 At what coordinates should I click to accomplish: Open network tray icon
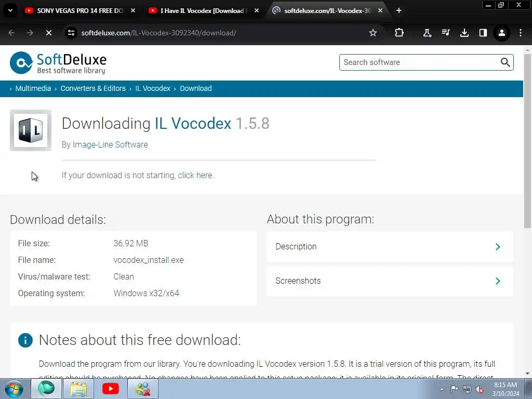pyautogui.click(x=467, y=389)
